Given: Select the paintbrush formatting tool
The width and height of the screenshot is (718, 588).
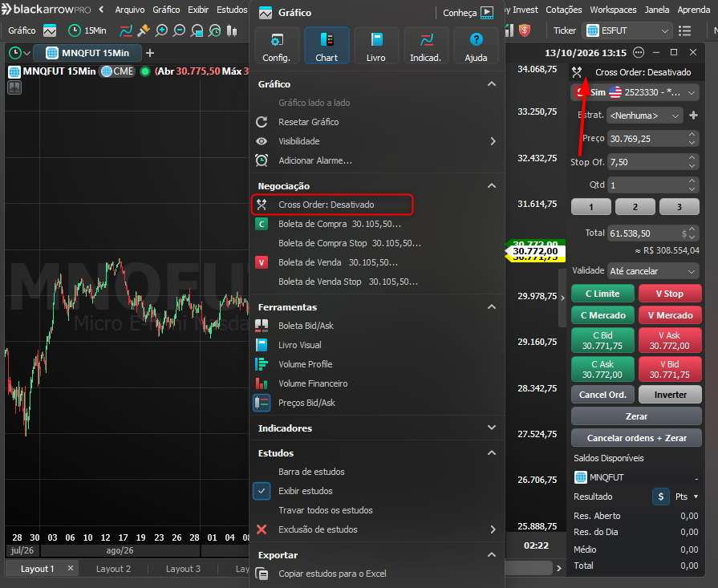Looking at the screenshot, I should pos(144,30).
